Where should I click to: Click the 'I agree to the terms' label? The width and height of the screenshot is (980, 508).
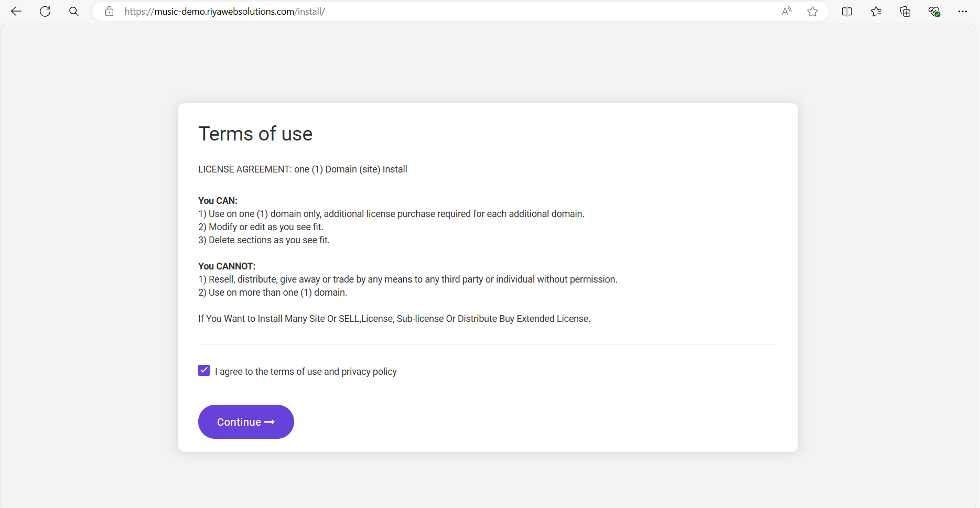(x=306, y=372)
